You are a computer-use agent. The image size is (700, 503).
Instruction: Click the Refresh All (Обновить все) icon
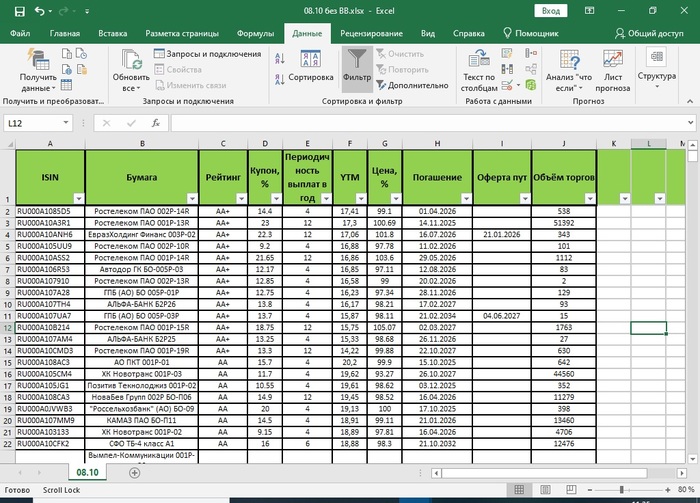tap(131, 62)
